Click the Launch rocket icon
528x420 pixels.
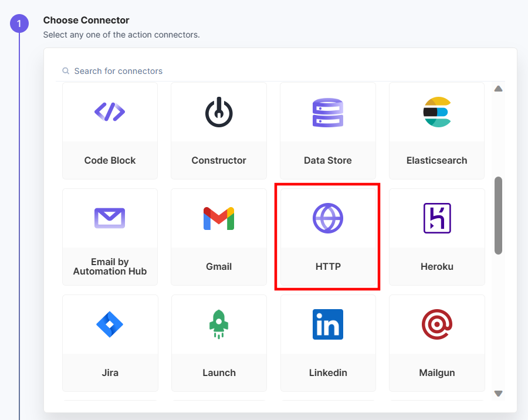(218, 324)
